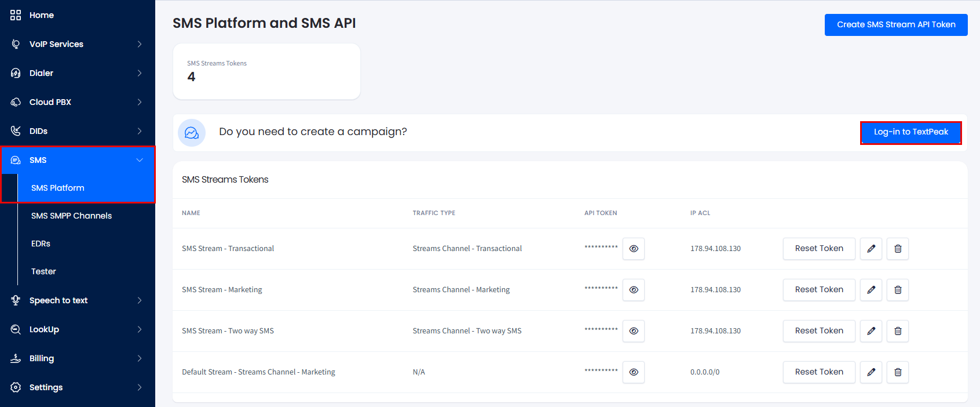Expand the Settings chevron
Screen dimensions: 980x407
tap(140, 387)
